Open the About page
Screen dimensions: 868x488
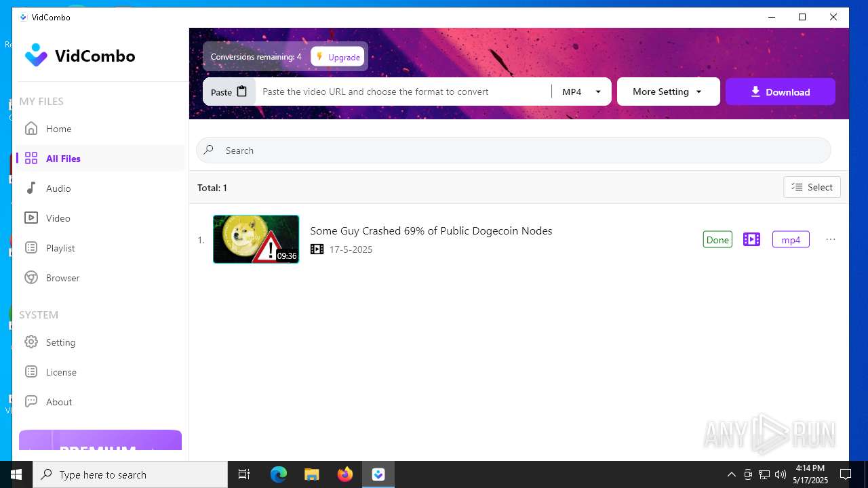pos(100,402)
